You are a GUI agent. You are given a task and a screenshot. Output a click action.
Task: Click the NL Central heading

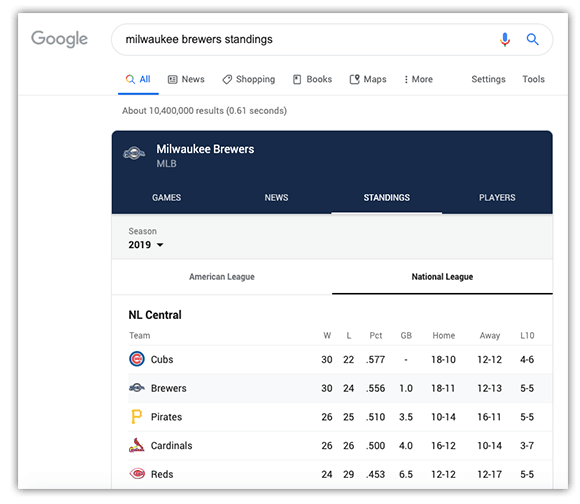155,315
